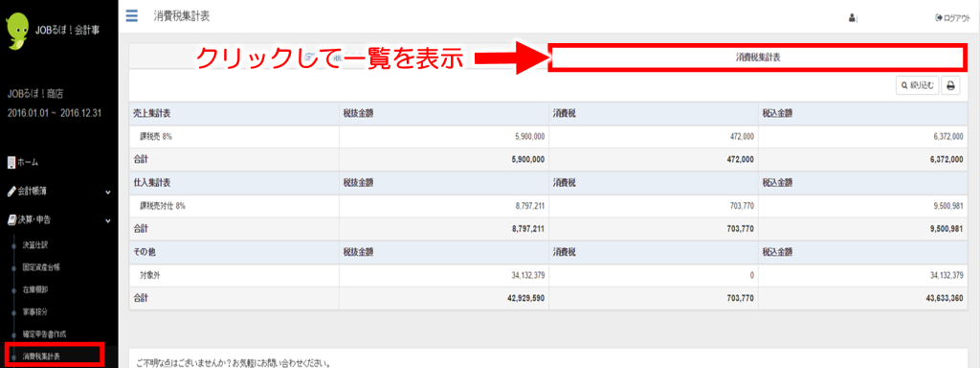Collapse the 決算・申告 sidebar menu
The width and height of the screenshot is (980, 368).
click(x=58, y=220)
